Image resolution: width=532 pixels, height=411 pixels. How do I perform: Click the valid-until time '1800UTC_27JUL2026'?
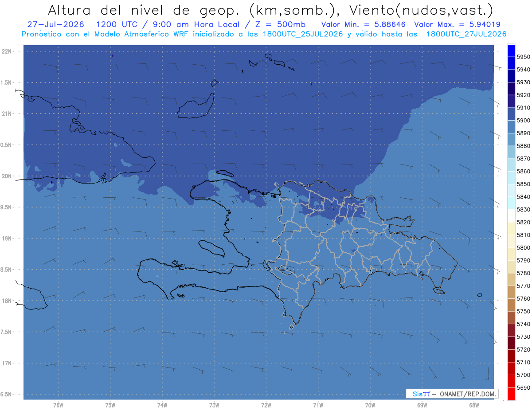[466, 34]
